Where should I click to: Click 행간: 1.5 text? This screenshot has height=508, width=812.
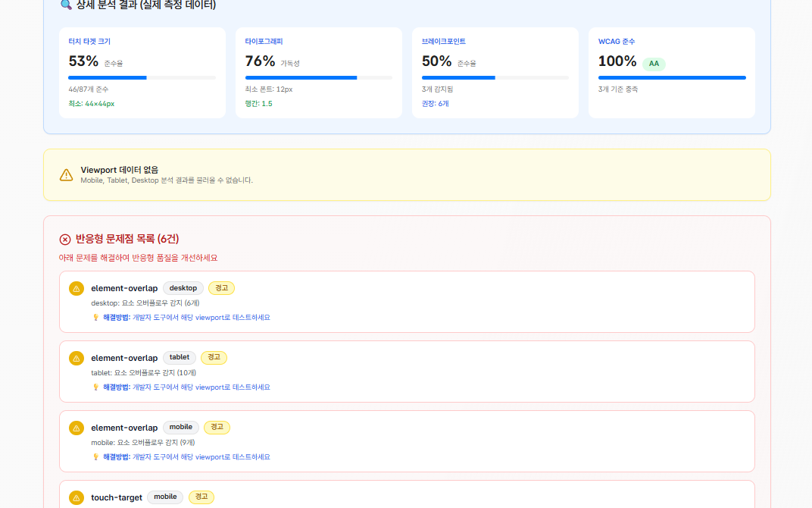(258, 104)
